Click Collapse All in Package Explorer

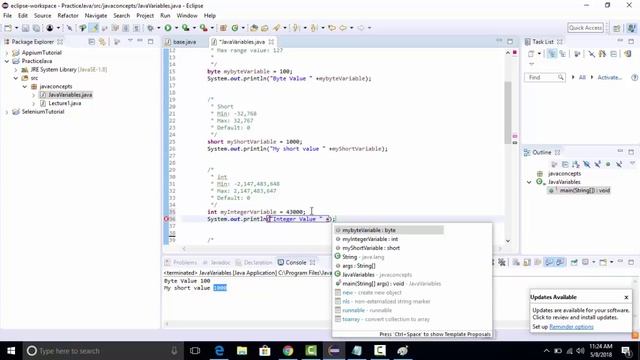[x=91, y=42]
